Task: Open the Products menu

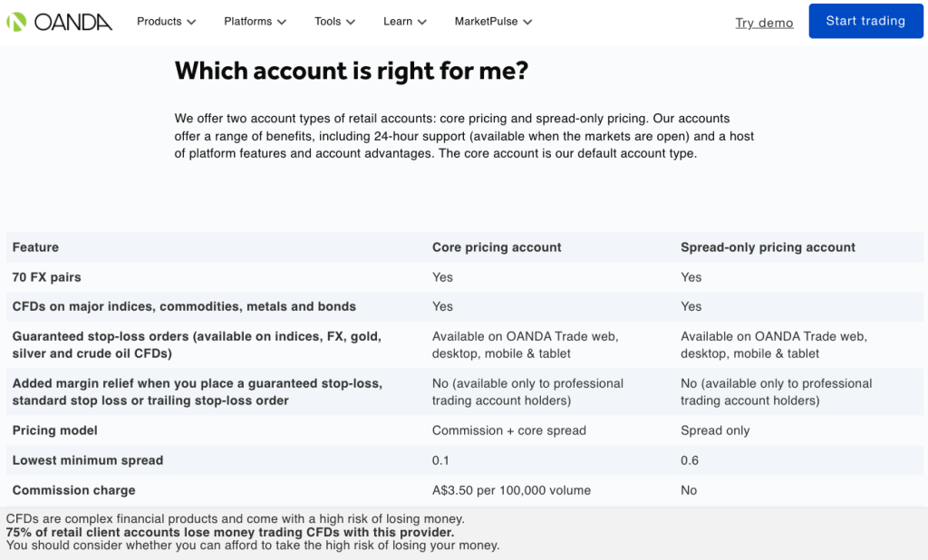Action: 159,21
